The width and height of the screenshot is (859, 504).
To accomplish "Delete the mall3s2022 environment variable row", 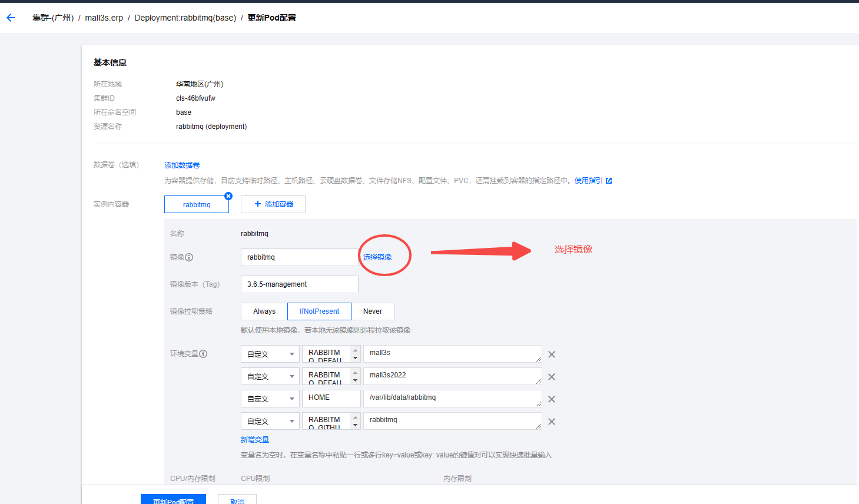I will pos(552,377).
